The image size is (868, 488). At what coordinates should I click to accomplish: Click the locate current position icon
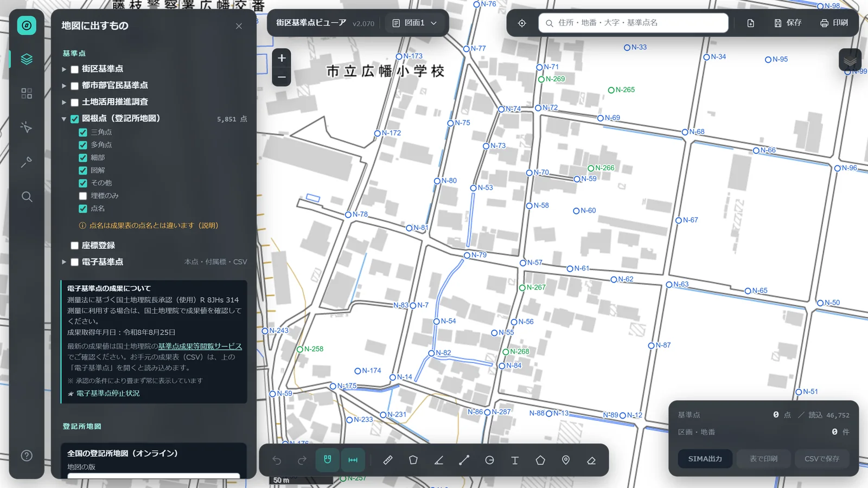[522, 23]
